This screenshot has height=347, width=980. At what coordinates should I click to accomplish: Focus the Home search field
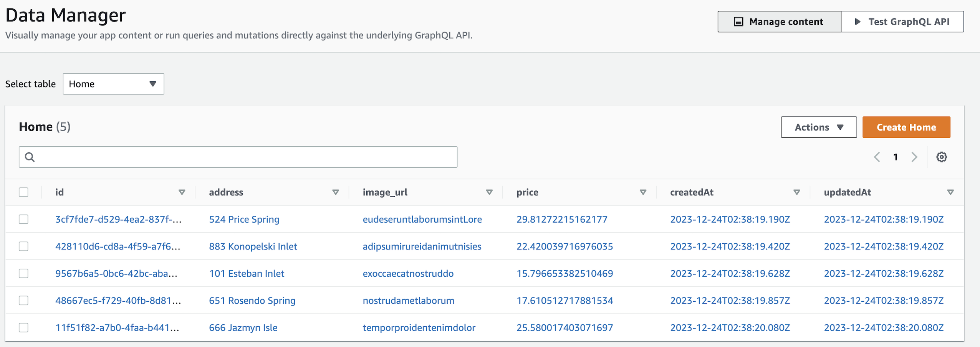[238, 157]
